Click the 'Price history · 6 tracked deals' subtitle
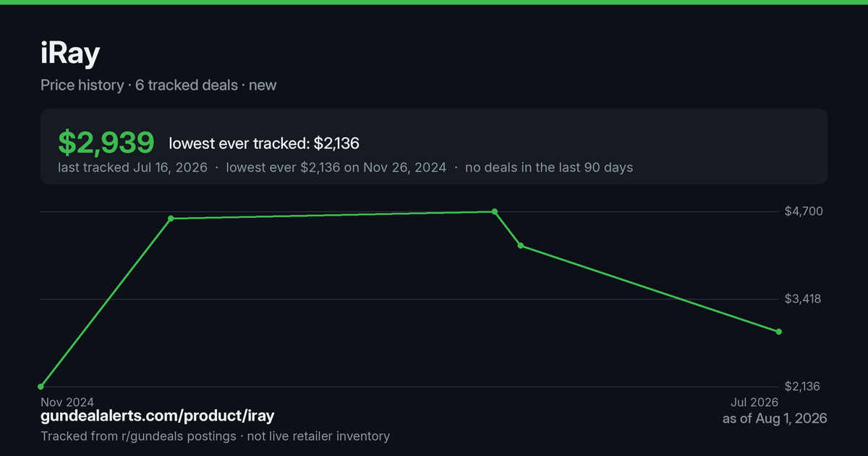Image resolution: width=868 pixels, height=456 pixels. tap(139, 85)
